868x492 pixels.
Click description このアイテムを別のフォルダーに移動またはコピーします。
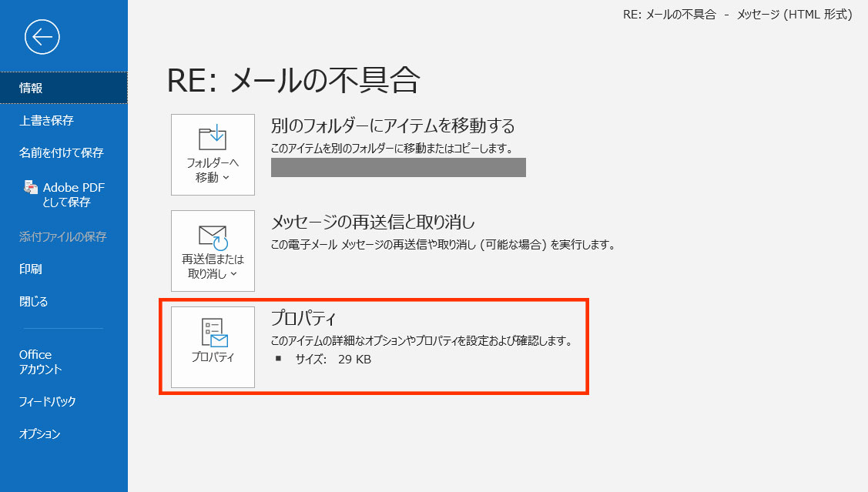coord(391,149)
